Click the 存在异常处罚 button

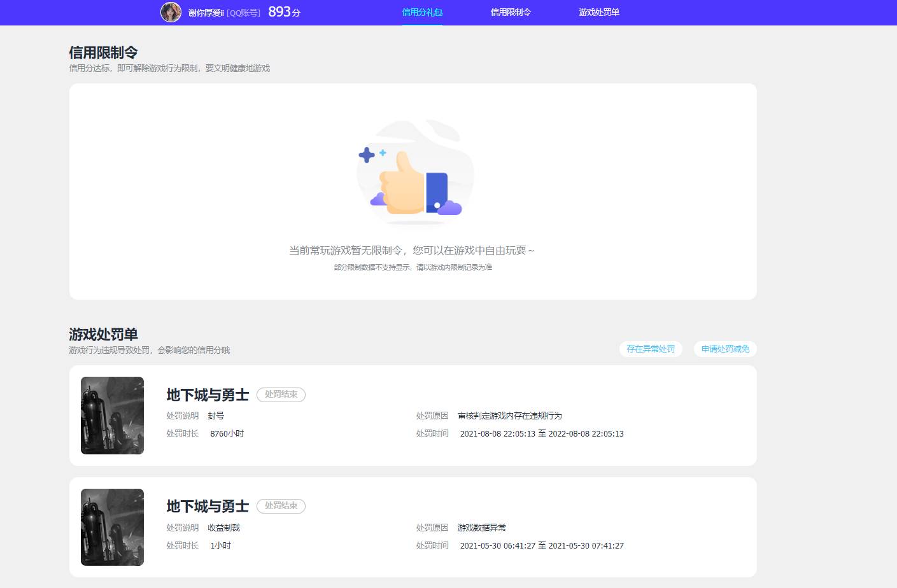651,349
